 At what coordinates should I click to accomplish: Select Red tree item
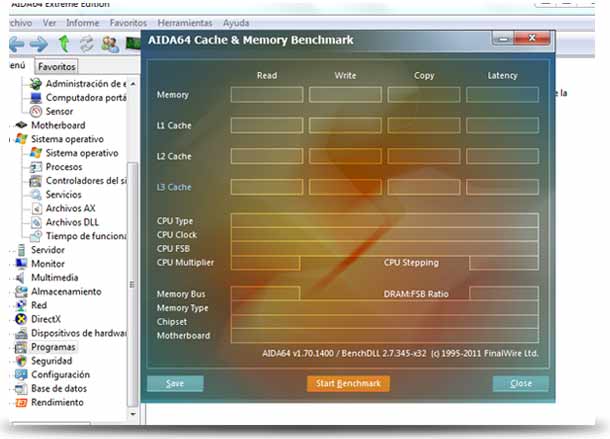coord(39,305)
